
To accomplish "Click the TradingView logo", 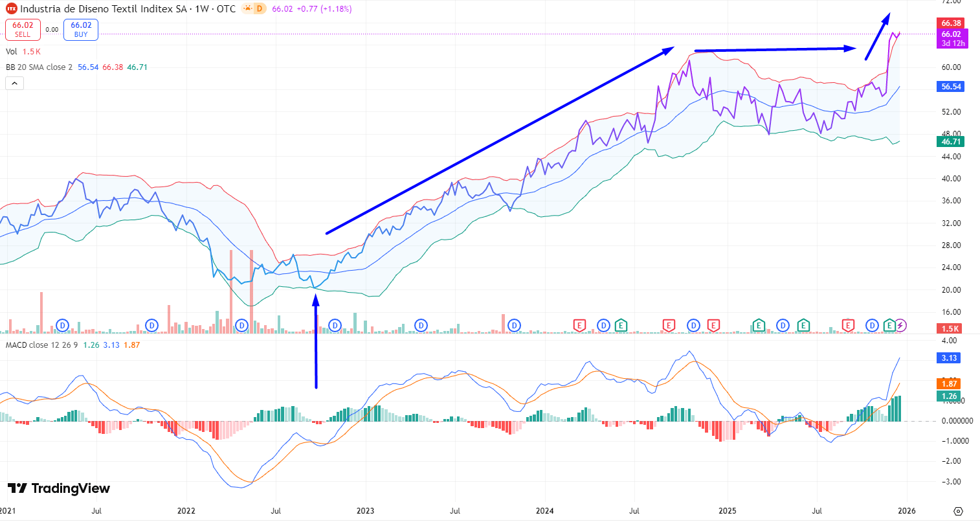I will click(x=59, y=488).
